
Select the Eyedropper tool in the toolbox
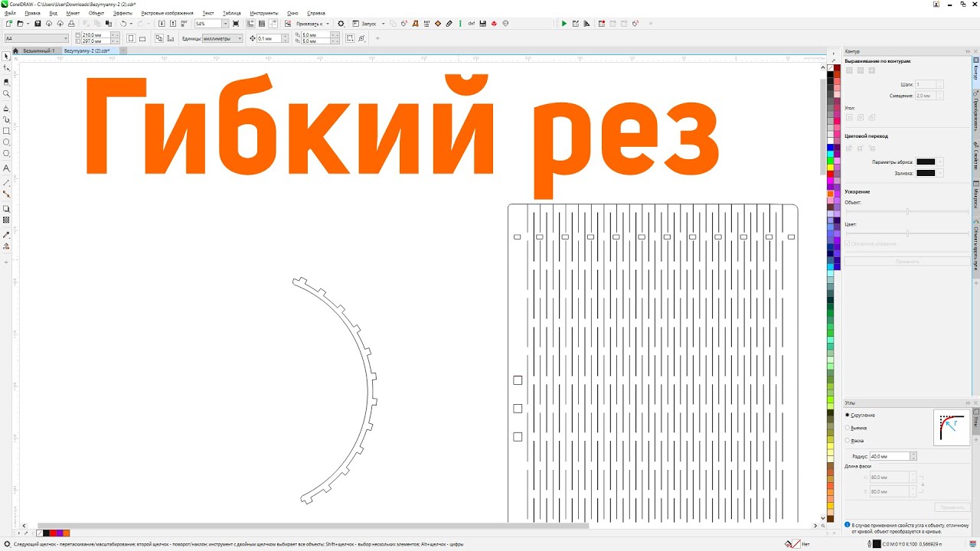click(7, 234)
